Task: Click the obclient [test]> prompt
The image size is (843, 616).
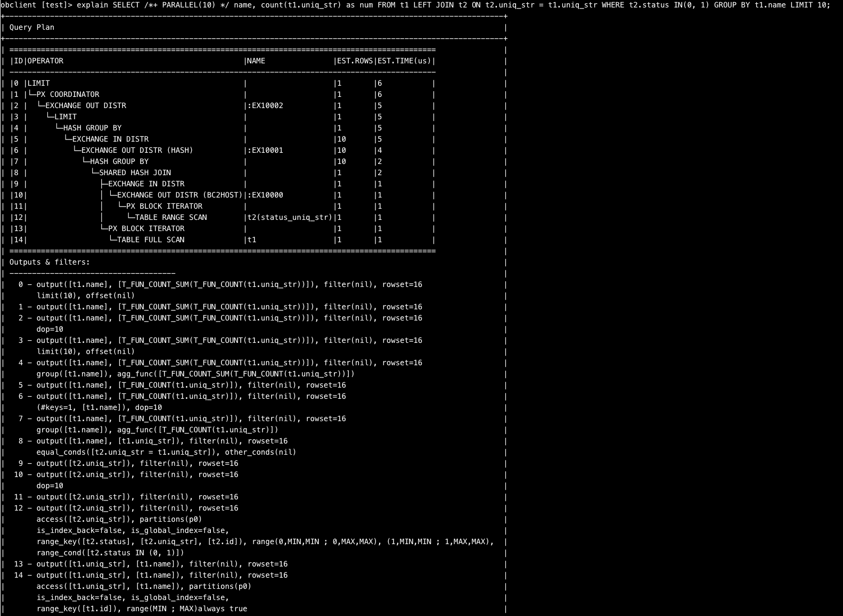Action: coord(36,5)
